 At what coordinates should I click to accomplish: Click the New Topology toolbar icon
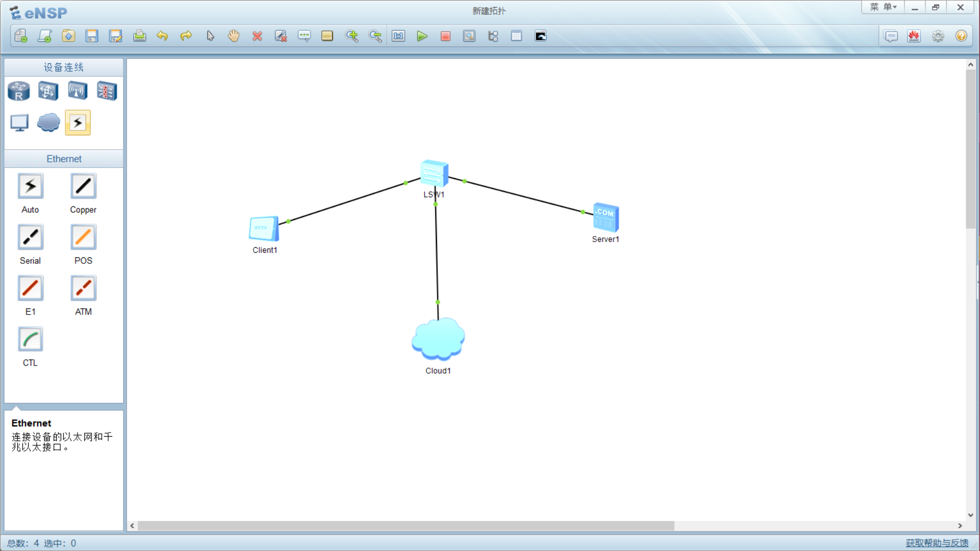tap(21, 36)
